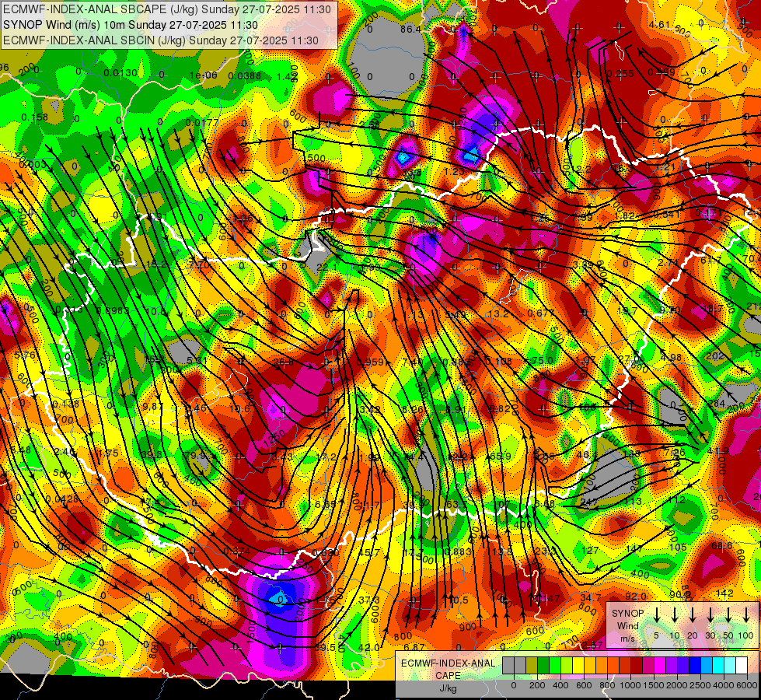
Task: Click the 0.0177 value on the map
Action: click(201, 122)
